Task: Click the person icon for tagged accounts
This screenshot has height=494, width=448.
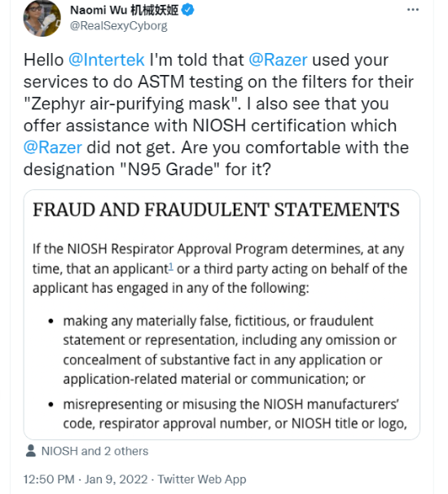Action: pyautogui.click(x=30, y=451)
